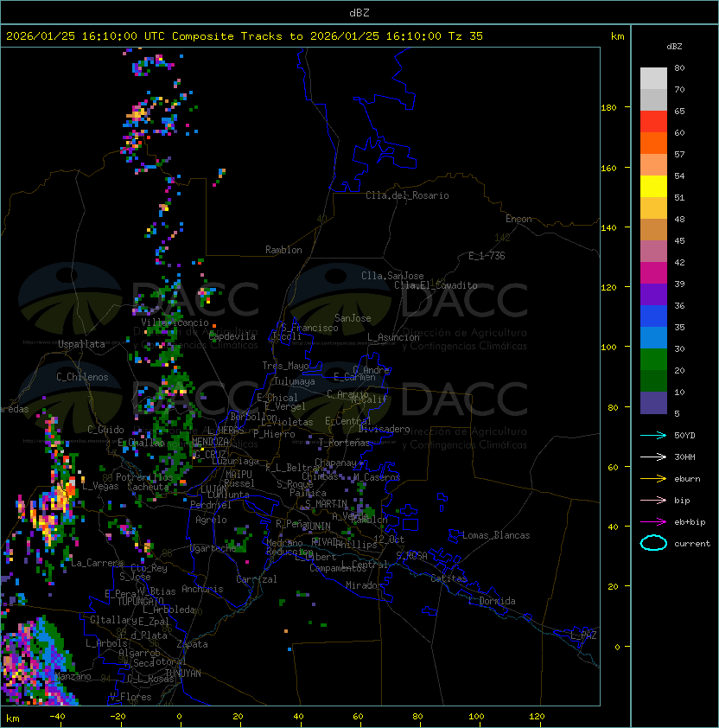Click the 'Tres_Mayo' map label
The height and width of the screenshot is (728, 719).
[x=285, y=366]
